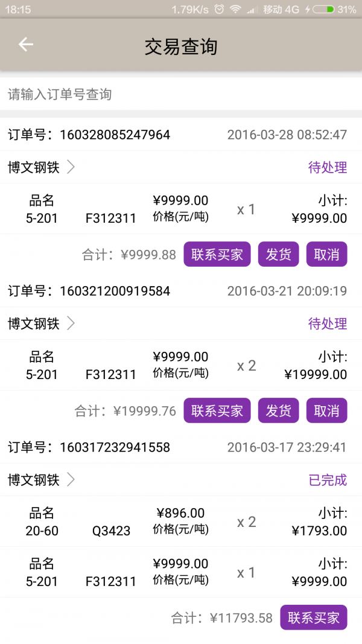Expand 博文钢铁 chevron in completed order 160317232941558
This screenshot has width=362, height=644.
pyautogui.click(x=71, y=480)
